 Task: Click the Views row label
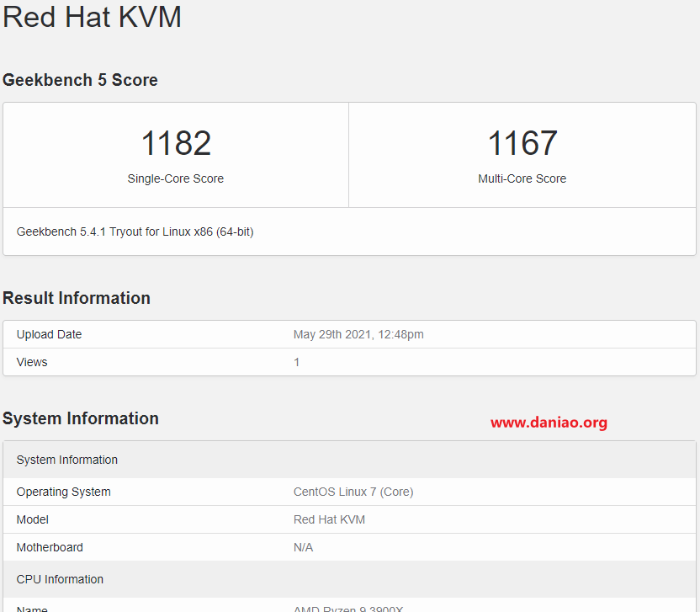pyautogui.click(x=32, y=362)
